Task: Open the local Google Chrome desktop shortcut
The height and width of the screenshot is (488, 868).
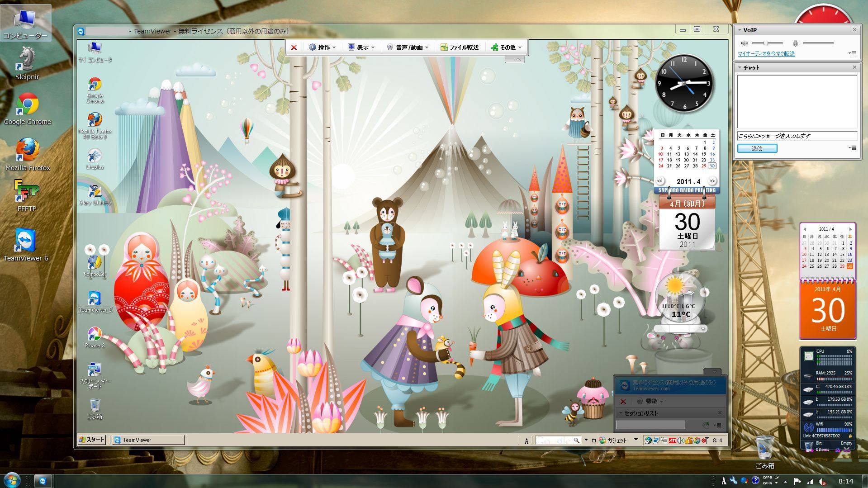Action: coord(27,109)
